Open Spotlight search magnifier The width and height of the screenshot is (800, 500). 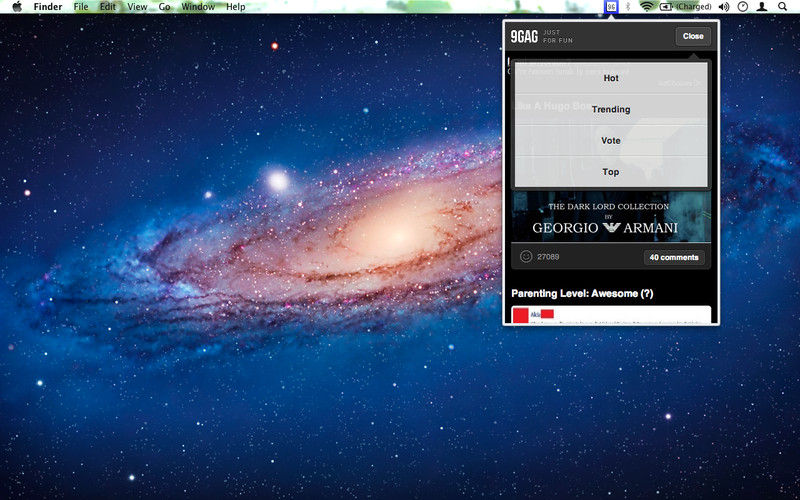pyautogui.click(x=782, y=7)
